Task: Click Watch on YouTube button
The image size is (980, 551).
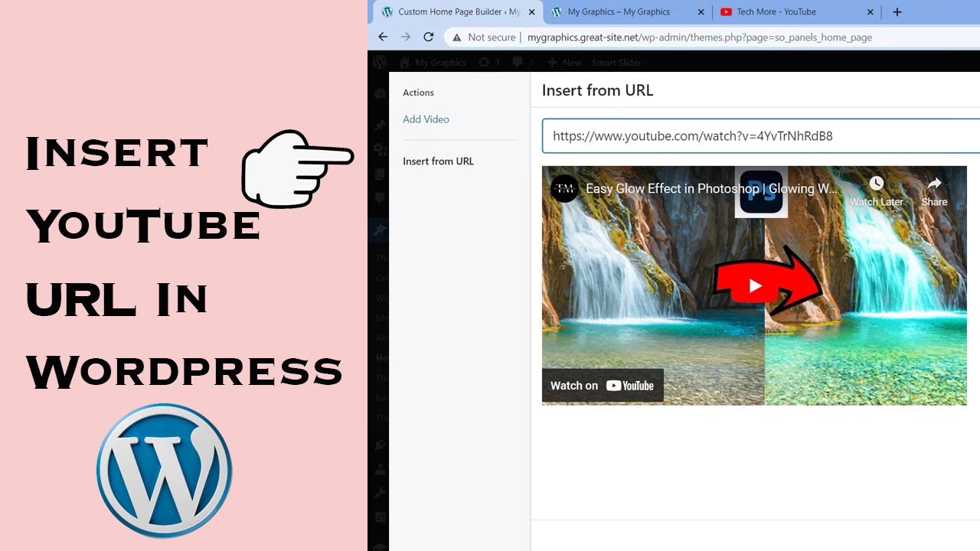Action: (603, 386)
